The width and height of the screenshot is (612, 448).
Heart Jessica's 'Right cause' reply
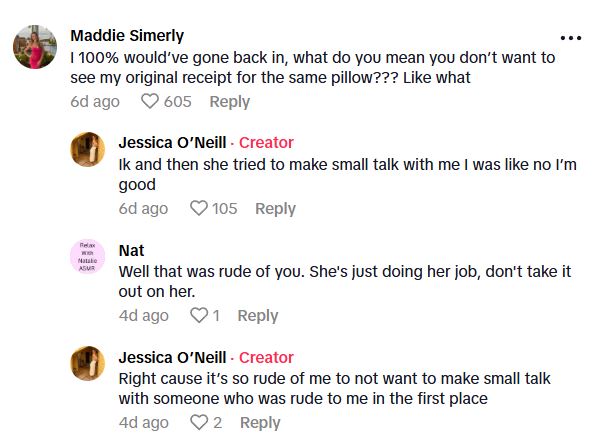[198, 422]
